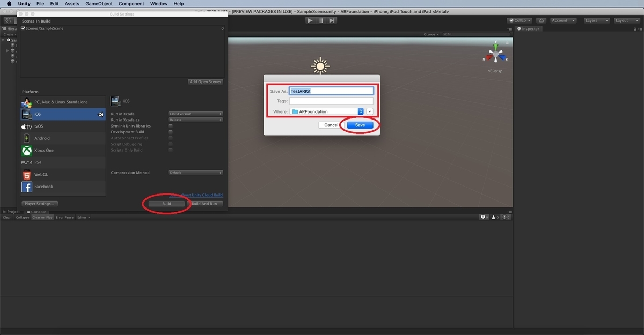Open Player Settings from Build Settings
The height and width of the screenshot is (335, 644).
tap(40, 204)
